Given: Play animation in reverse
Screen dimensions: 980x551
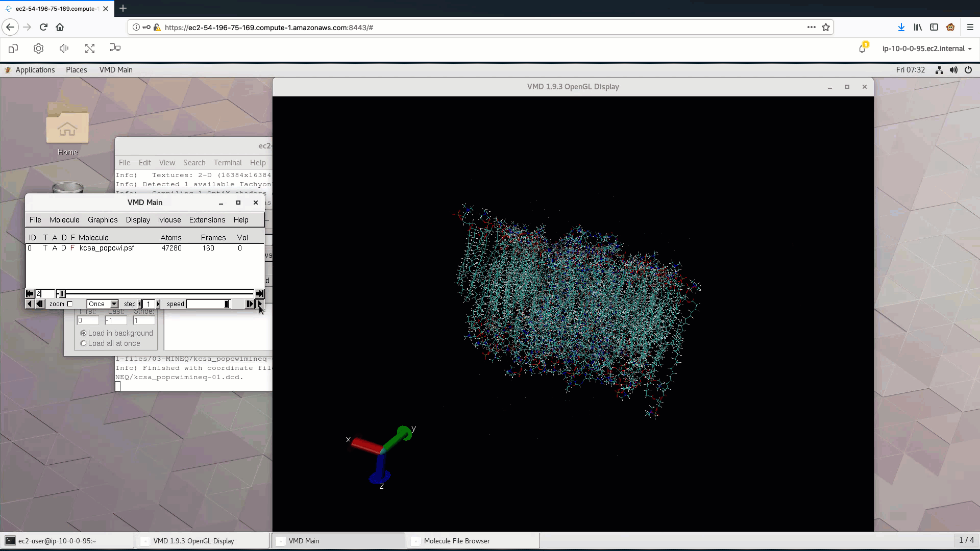Looking at the screenshot, I should (29, 304).
